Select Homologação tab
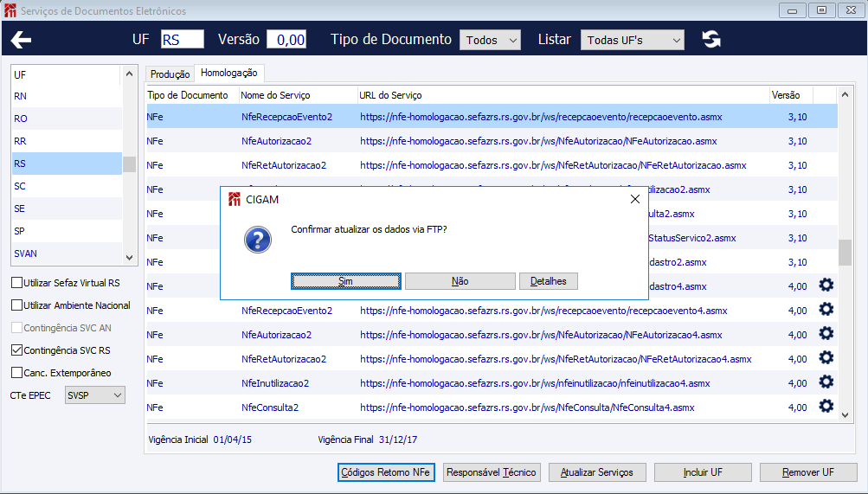868x494 pixels. tap(229, 73)
